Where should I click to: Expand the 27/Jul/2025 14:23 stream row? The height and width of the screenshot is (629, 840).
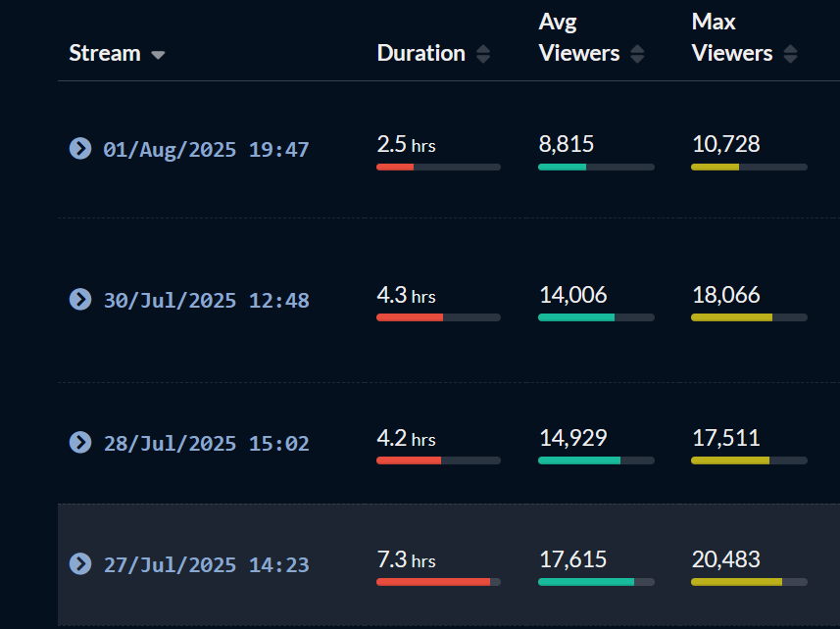point(80,563)
